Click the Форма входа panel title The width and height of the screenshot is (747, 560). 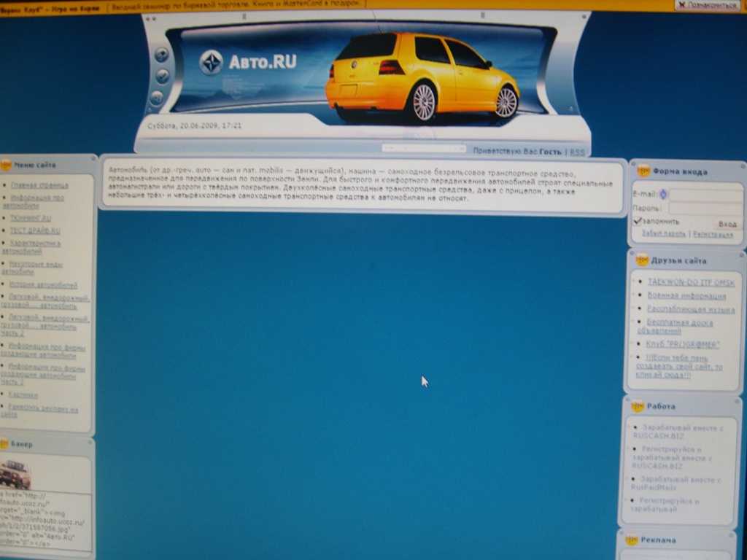pos(680,171)
